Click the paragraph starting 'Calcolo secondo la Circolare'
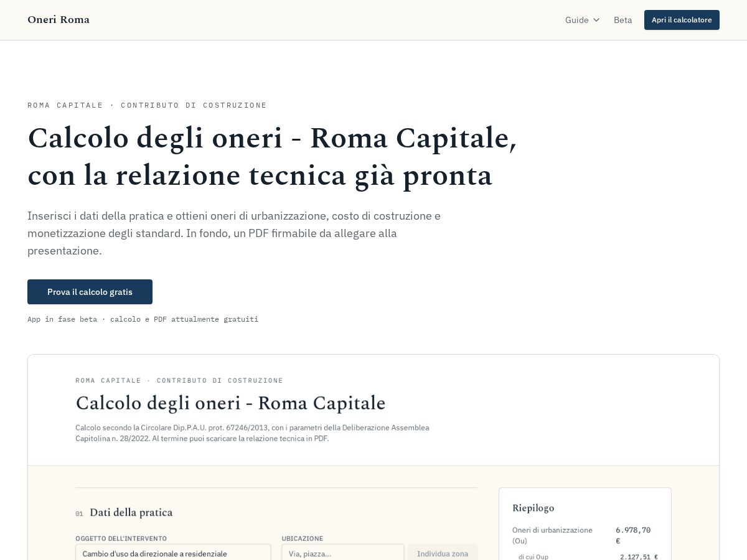The width and height of the screenshot is (747, 560). [x=252, y=433]
